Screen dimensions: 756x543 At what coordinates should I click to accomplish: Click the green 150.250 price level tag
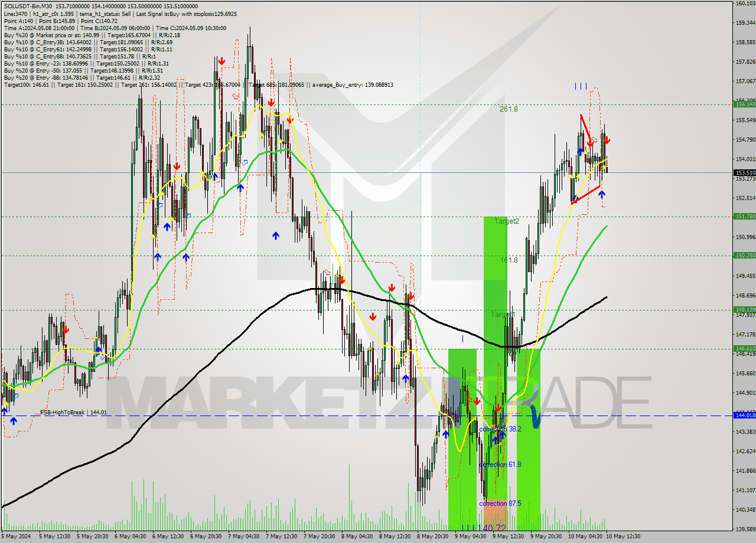click(x=744, y=256)
